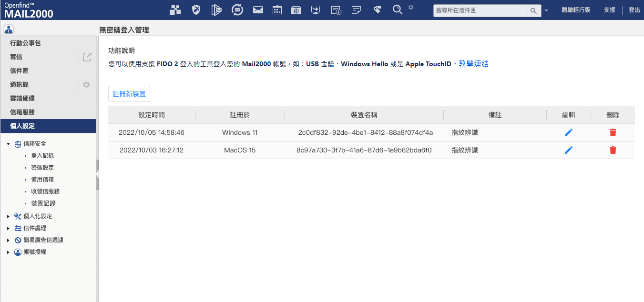This screenshot has height=302, width=644.
Task: Open the 教學連結 tutorial link
Action: click(x=473, y=64)
